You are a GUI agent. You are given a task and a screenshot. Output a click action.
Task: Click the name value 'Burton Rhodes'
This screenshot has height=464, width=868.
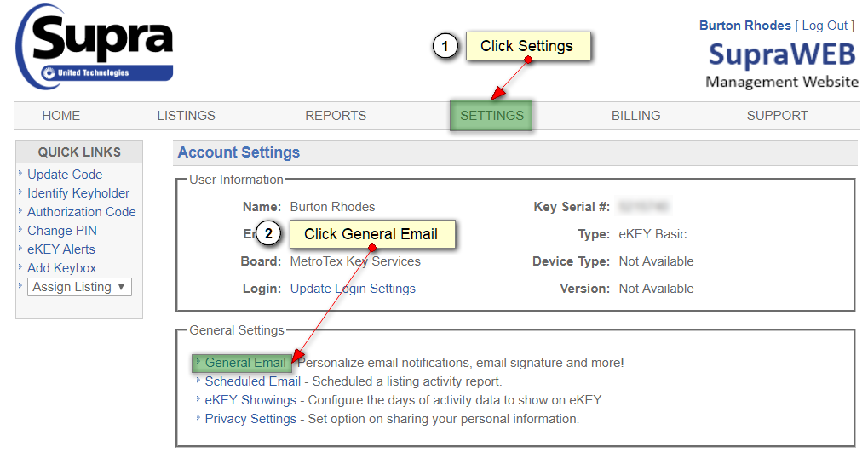(332, 207)
